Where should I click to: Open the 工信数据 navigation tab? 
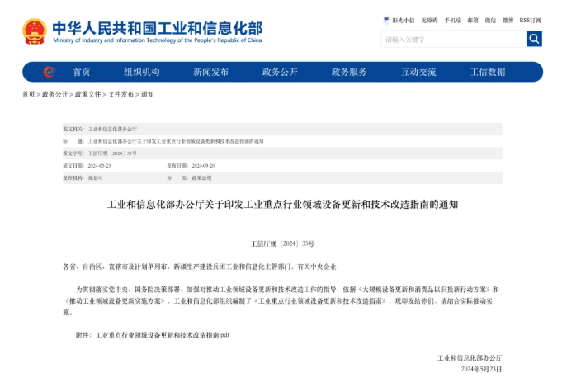pyautogui.click(x=488, y=72)
